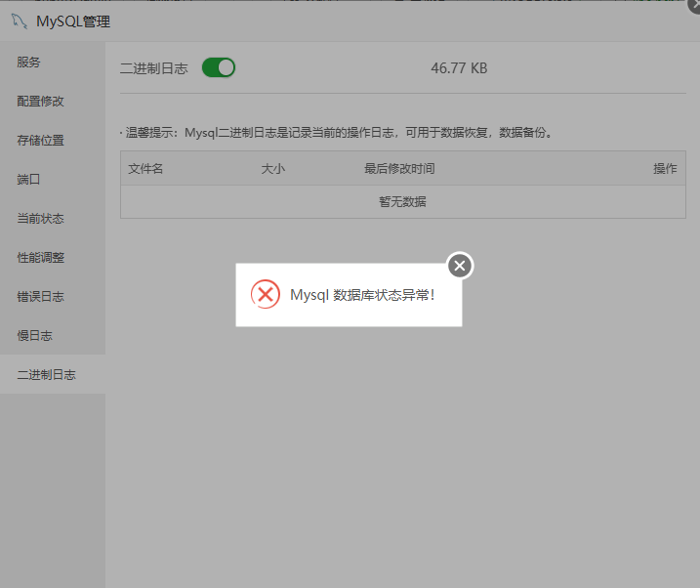Click the 46.77 KB size value
The width and height of the screenshot is (700, 588).
(x=459, y=68)
